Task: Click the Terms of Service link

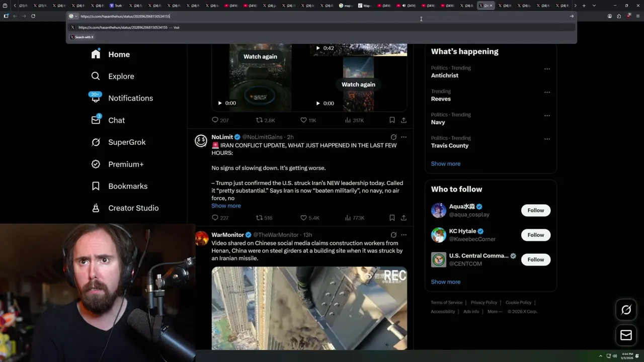Action: point(446,303)
